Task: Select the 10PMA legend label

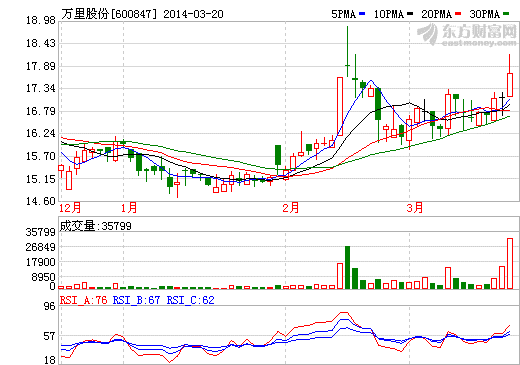Action: (389, 14)
